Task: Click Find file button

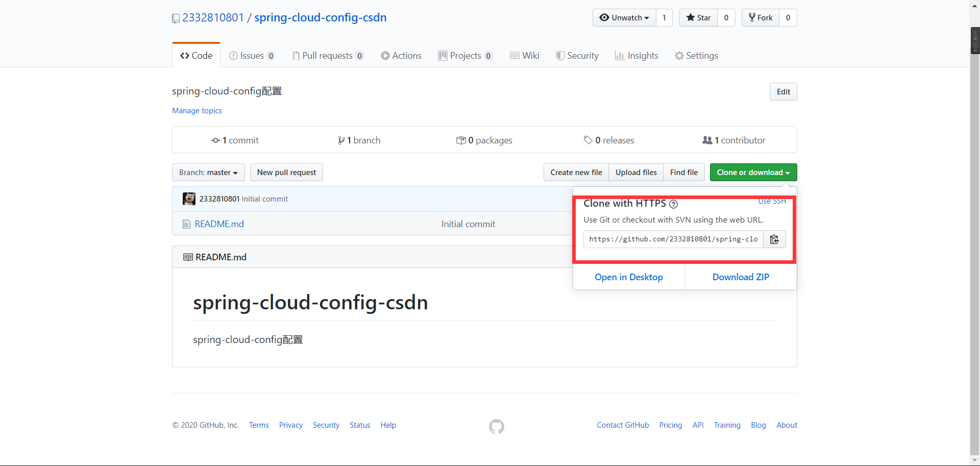Action: (x=684, y=173)
